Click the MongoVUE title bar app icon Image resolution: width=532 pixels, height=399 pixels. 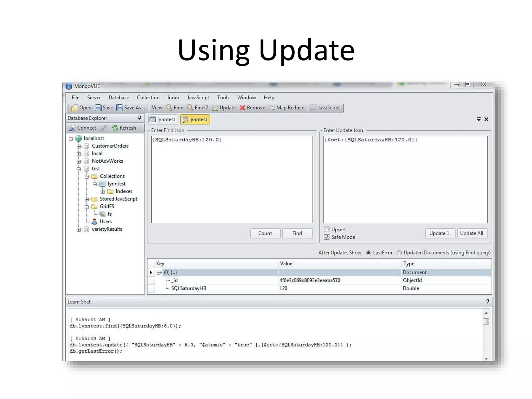pos(69,86)
